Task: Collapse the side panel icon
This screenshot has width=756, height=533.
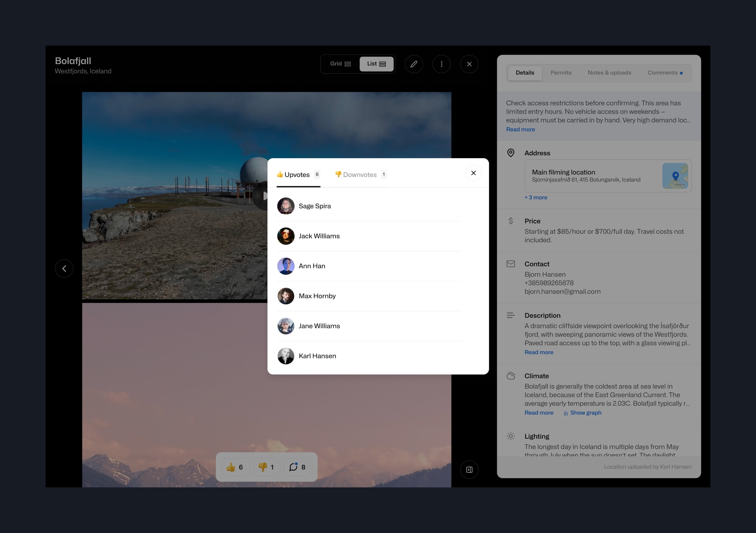Action: 469,470
